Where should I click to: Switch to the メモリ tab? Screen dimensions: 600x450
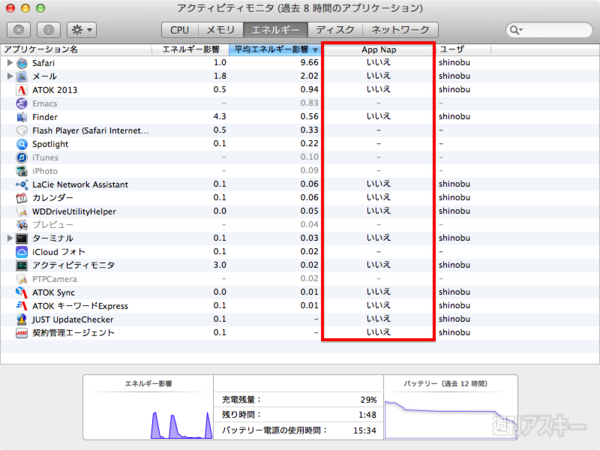pyautogui.click(x=221, y=30)
